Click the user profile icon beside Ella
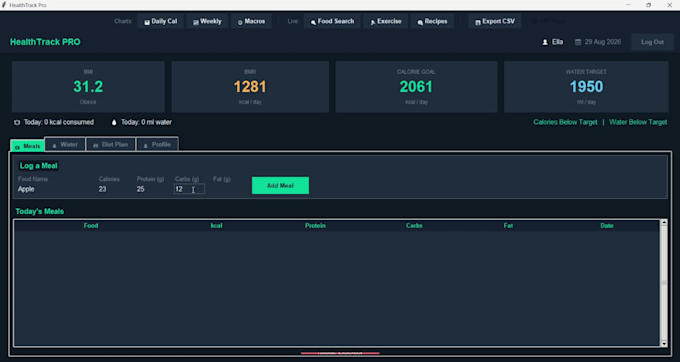This screenshot has width=680, height=362. point(545,42)
